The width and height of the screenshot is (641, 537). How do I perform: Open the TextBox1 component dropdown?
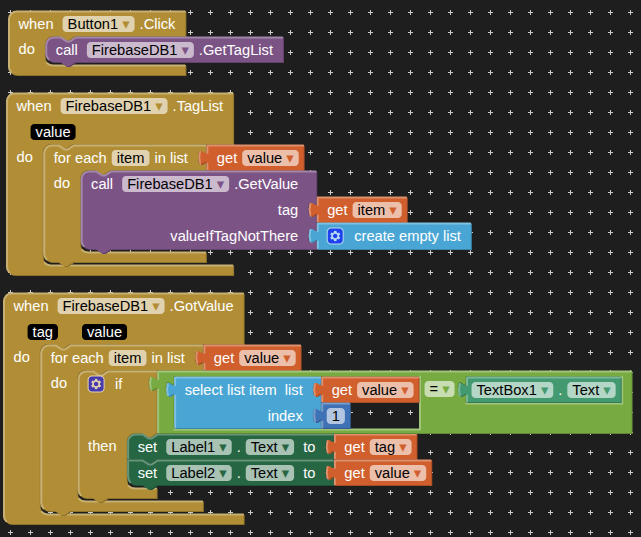tap(545, 390)
